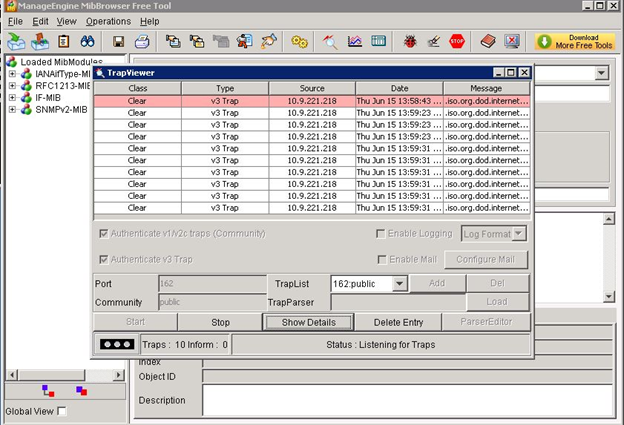The height and width of the screenshot is (425, 624).
Task: Toggle the Enable Mail checkbox
Action: click(x=382, y=259)
